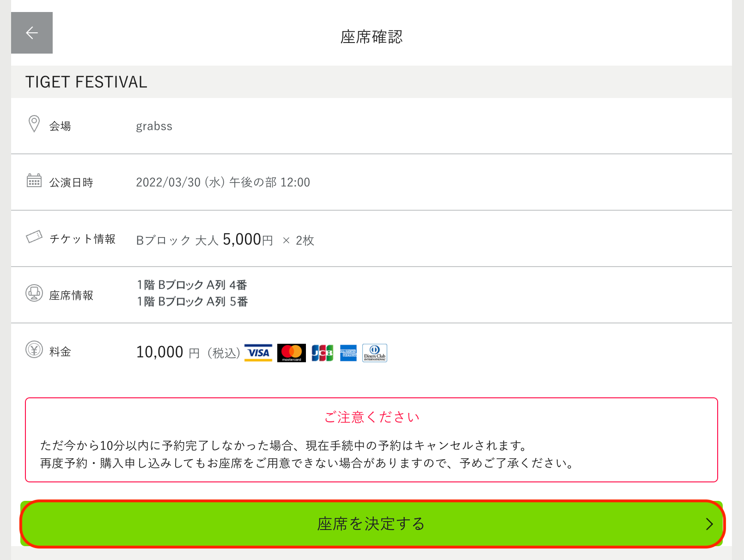The height and width of the screenshot is (560, 744).
Task: Click the Mastercard logo
Action: pyautogui.click(x=292, y=353)
